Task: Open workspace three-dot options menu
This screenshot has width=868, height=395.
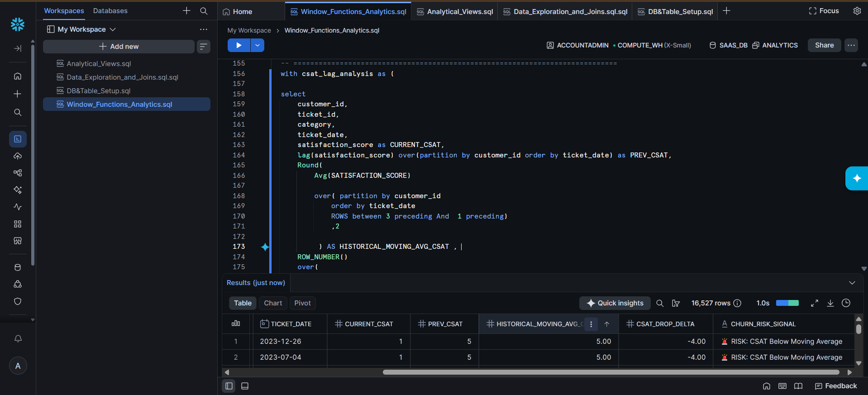Action: 204,29
